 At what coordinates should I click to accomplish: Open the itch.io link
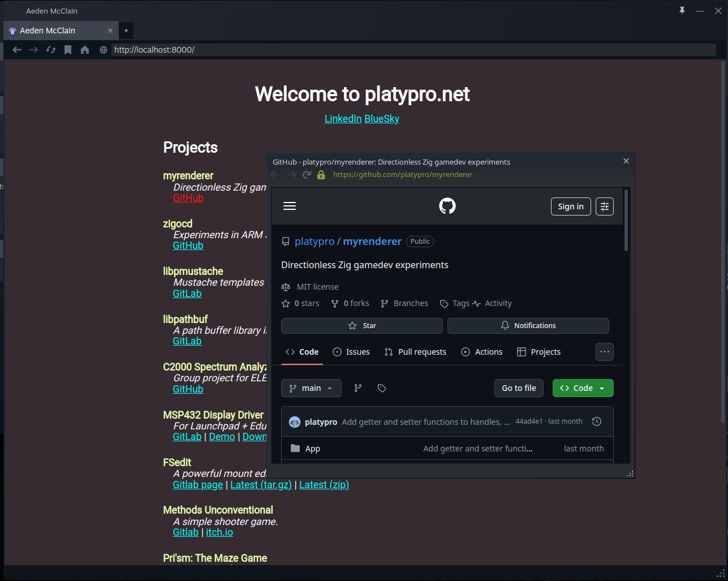pos(219,532)
